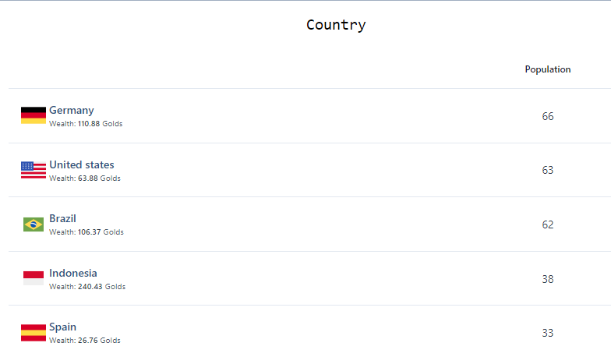
Task: Select United states' population value 63
Action: (x=548, y=170)
